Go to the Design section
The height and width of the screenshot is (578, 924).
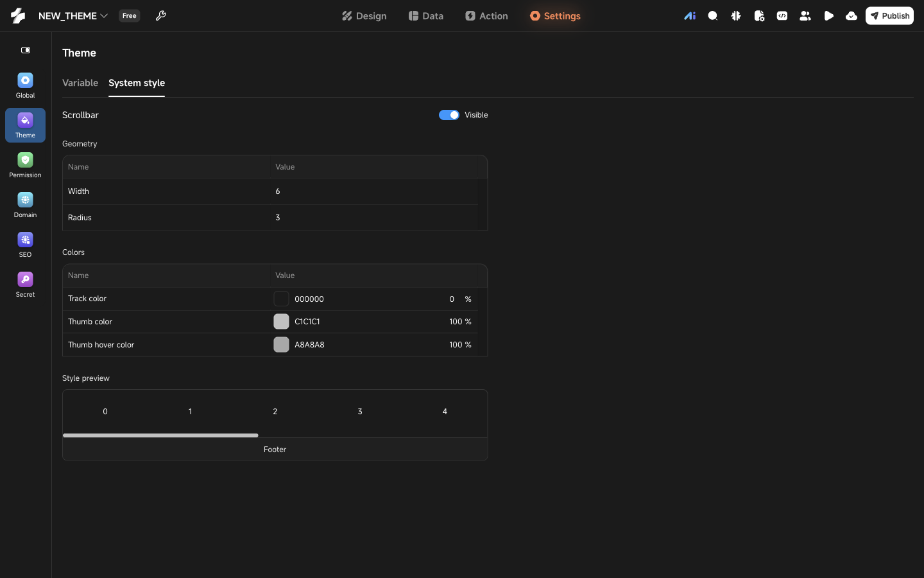364,16
